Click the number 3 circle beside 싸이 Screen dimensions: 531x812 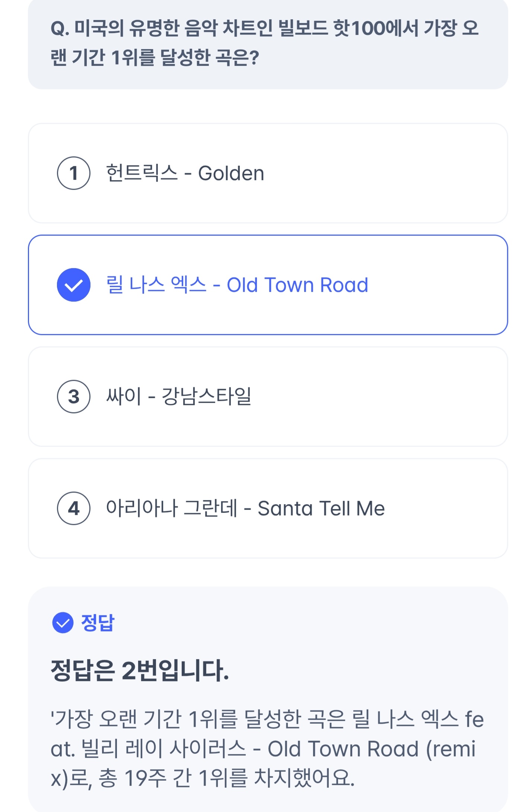tap(73, 397)
